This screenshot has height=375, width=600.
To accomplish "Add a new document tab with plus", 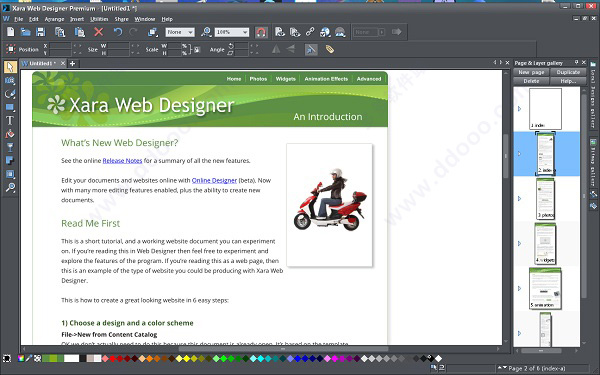I will (x=72, y=64).
